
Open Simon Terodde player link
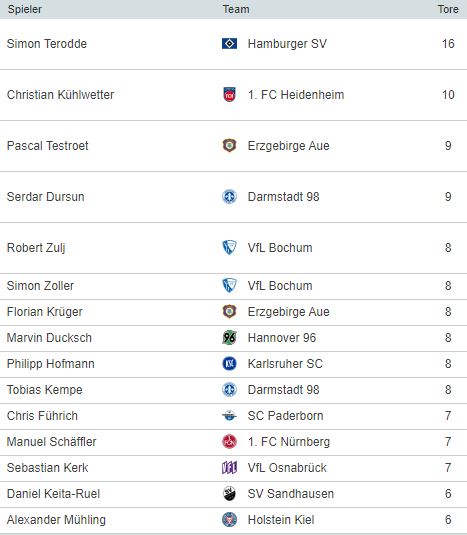[47, 44]
